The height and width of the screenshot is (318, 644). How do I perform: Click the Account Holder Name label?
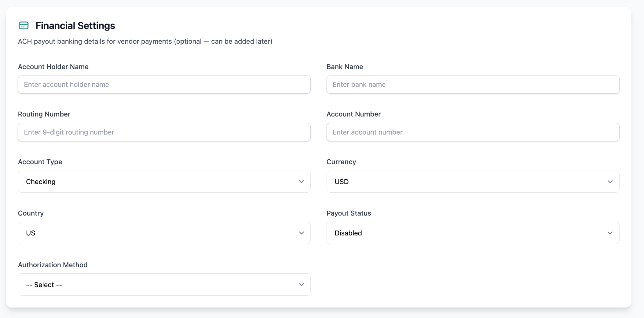53,67
